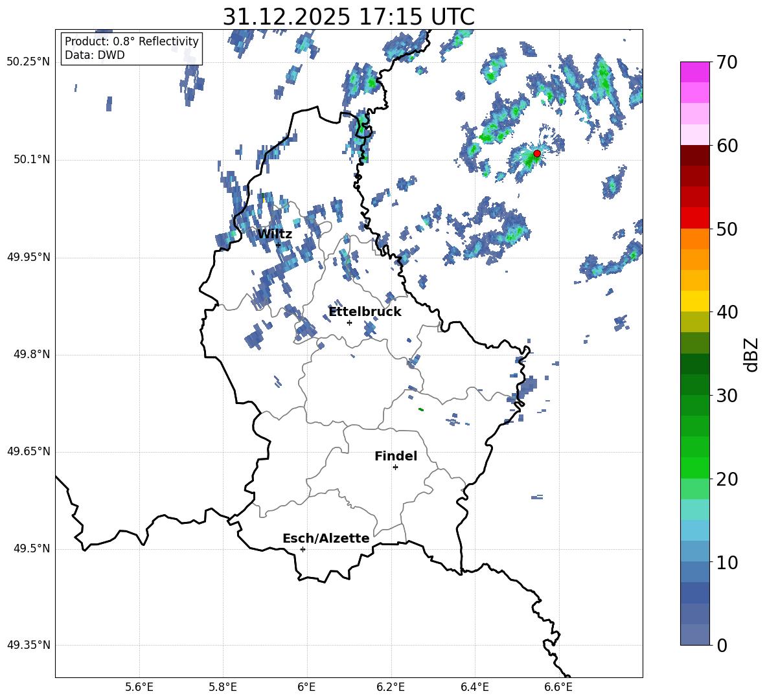Click the dBZ colorbar axis label
The image size is (767, 700).
coord(751,354)
